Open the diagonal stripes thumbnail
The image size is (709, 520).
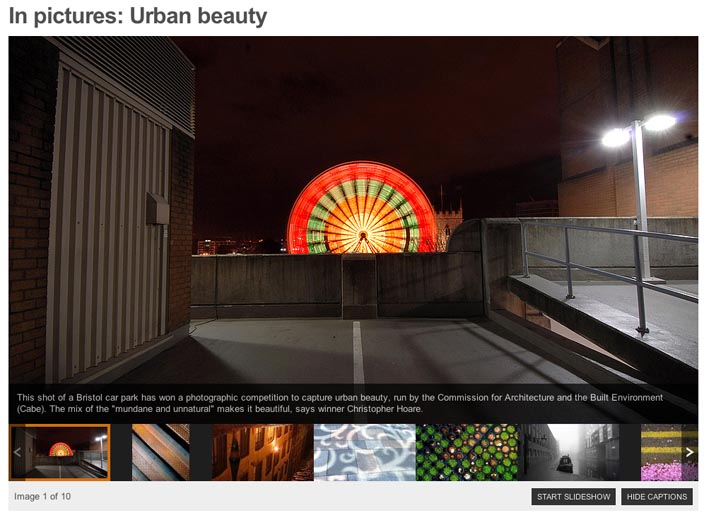[x=160, y=453]
